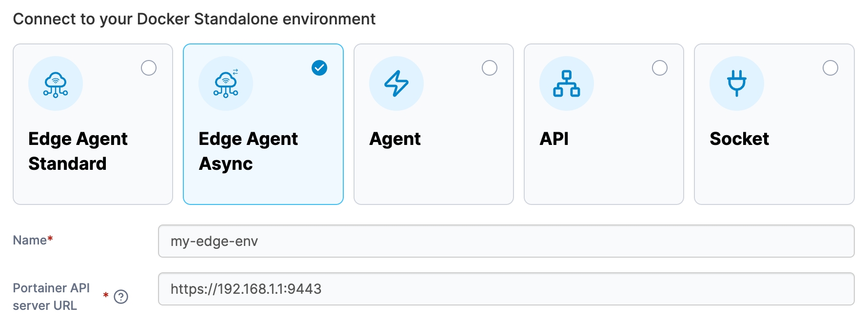Click the Agent lightning bolt icon
Screen dimensions: 868x325
[x=396, y=84]
